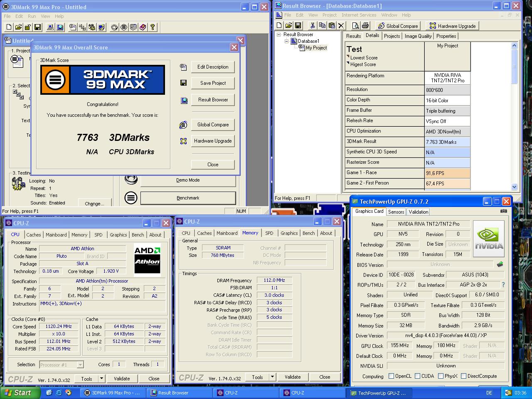Click Validate in CPU-Z Memory window

click(293, 377)
